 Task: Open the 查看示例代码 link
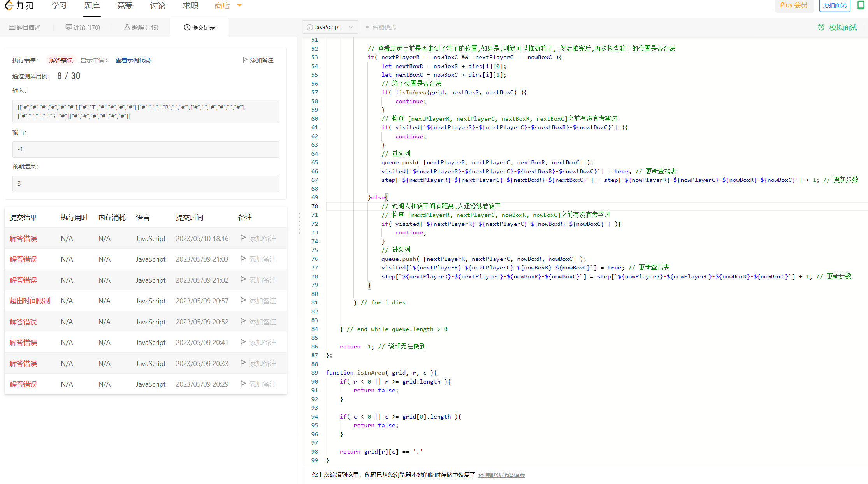tap(133, 60)
